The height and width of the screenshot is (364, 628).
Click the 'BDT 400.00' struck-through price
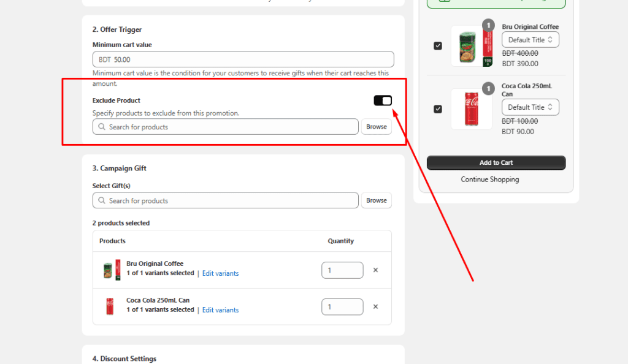(520, 53)
